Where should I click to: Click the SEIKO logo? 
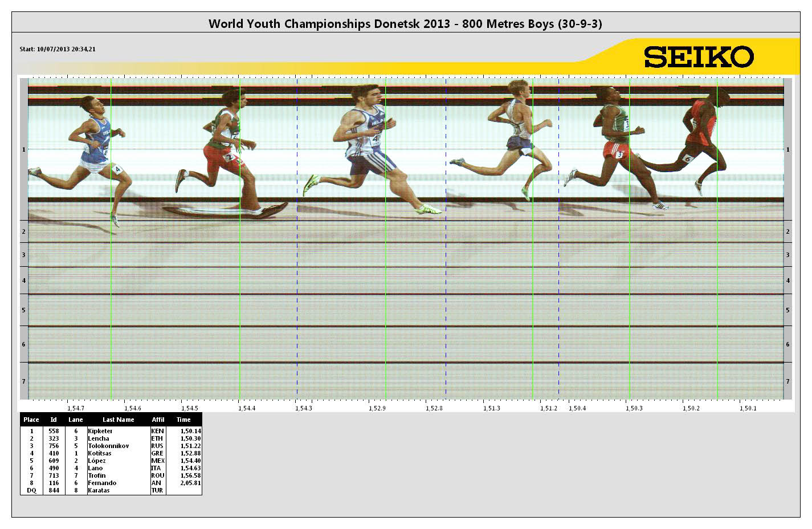pyautogui.click(x=699, y=57)
